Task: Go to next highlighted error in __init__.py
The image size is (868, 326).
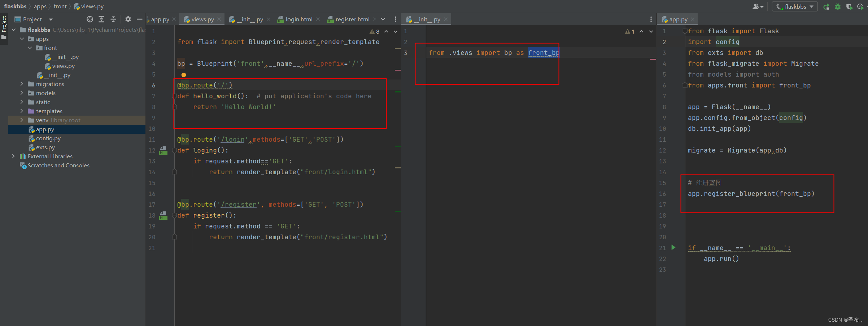Action: click(x=651, y=31)
